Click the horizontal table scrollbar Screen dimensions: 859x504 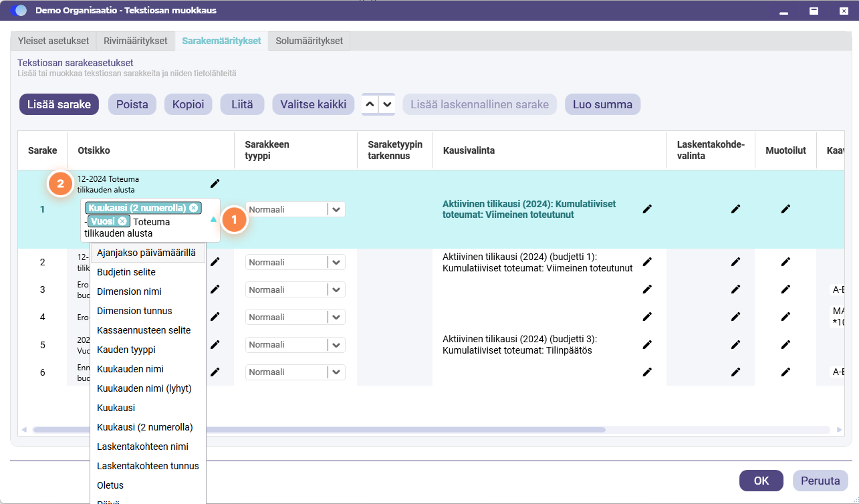319,430
